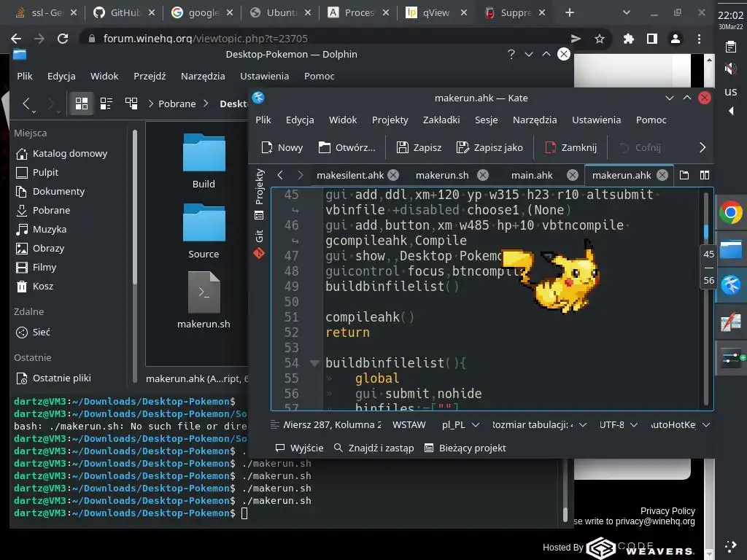Open the Chrome extensions puzzle icon
The height and width of the screenshot is (560, 747).
[x=628, y=39]
